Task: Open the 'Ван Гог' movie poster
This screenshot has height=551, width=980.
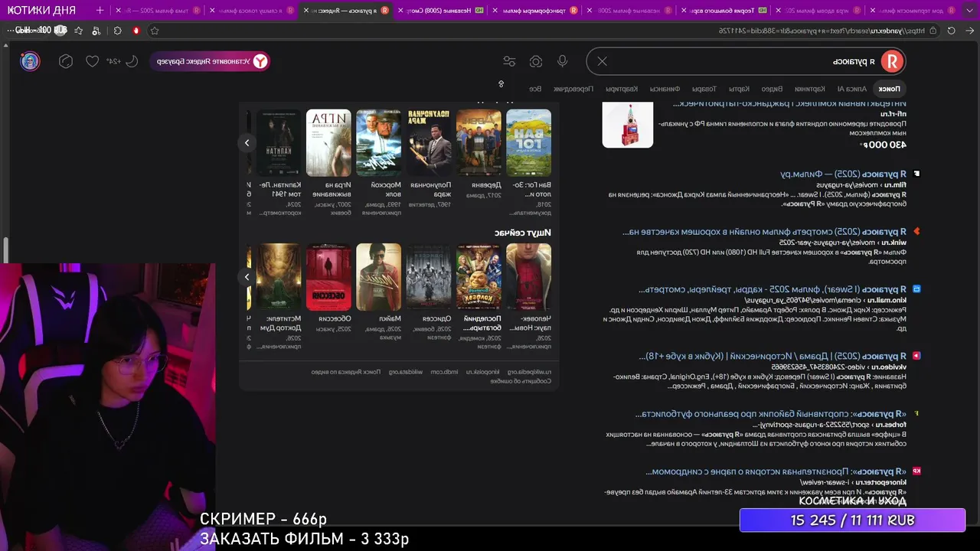Action: tap(529, 143)
